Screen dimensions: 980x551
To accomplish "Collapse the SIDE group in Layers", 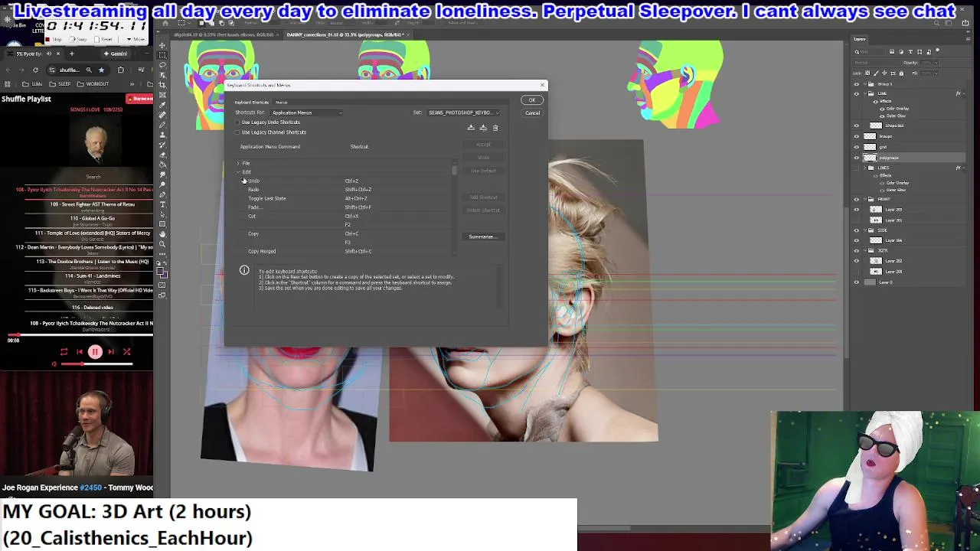I will [864, 230].
